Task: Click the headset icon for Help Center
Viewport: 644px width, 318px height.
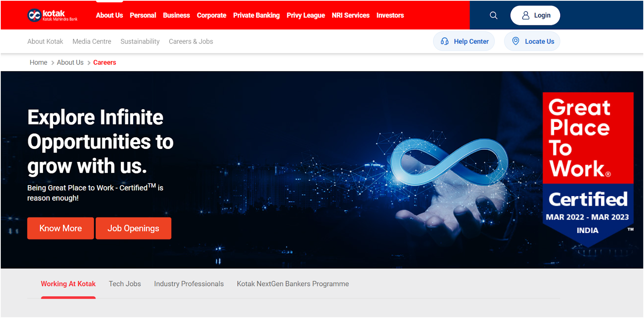Action: pyautogui.click(x=445, y=41)
